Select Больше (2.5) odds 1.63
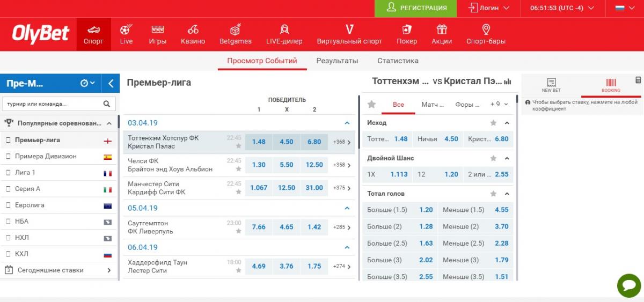The image size is (644, 302). tap(400, 243)
